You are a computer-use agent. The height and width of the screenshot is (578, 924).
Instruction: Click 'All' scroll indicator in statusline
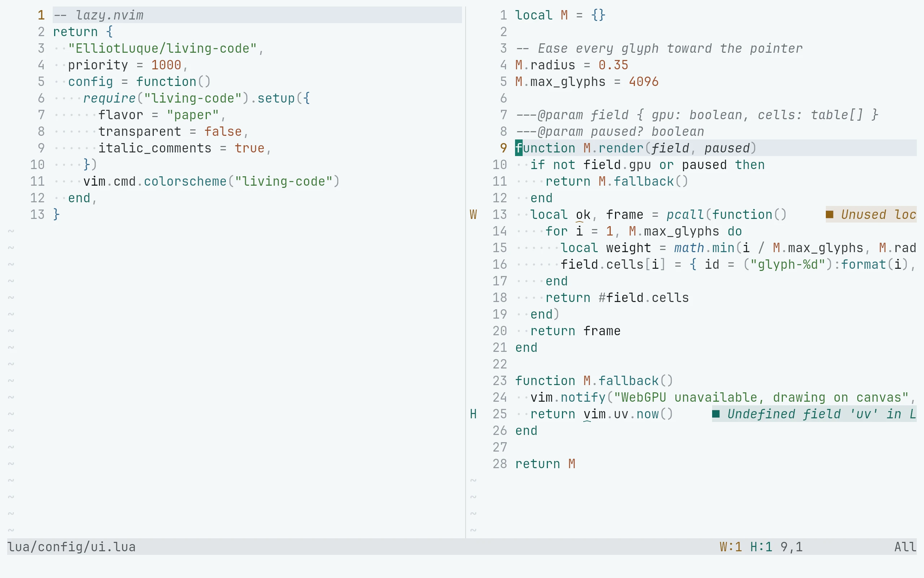tap(905, 547)
